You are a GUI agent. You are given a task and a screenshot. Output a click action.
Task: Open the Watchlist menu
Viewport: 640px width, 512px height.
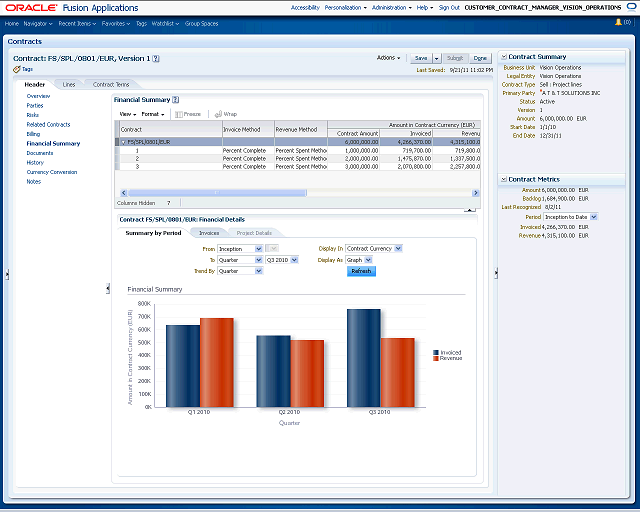click(165, 24)
